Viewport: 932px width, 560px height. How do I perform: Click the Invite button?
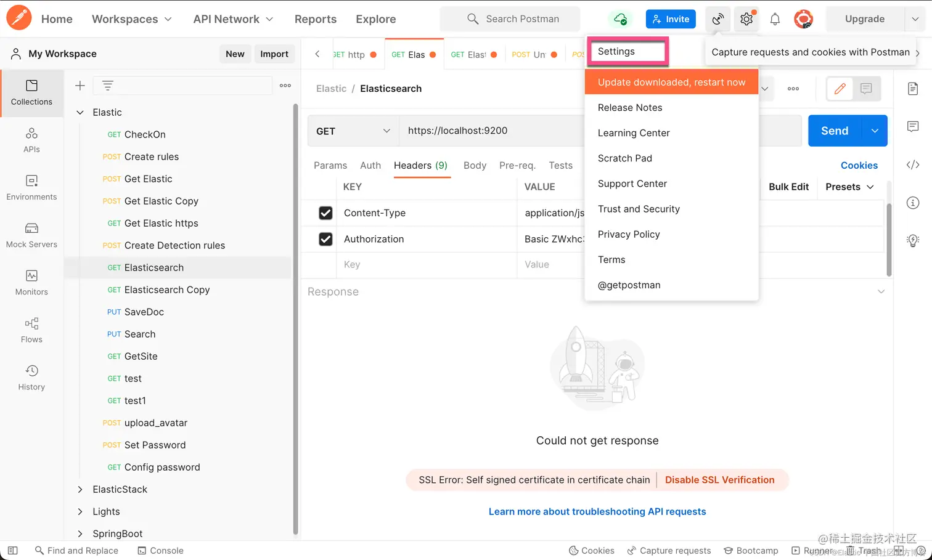point(671,19)
